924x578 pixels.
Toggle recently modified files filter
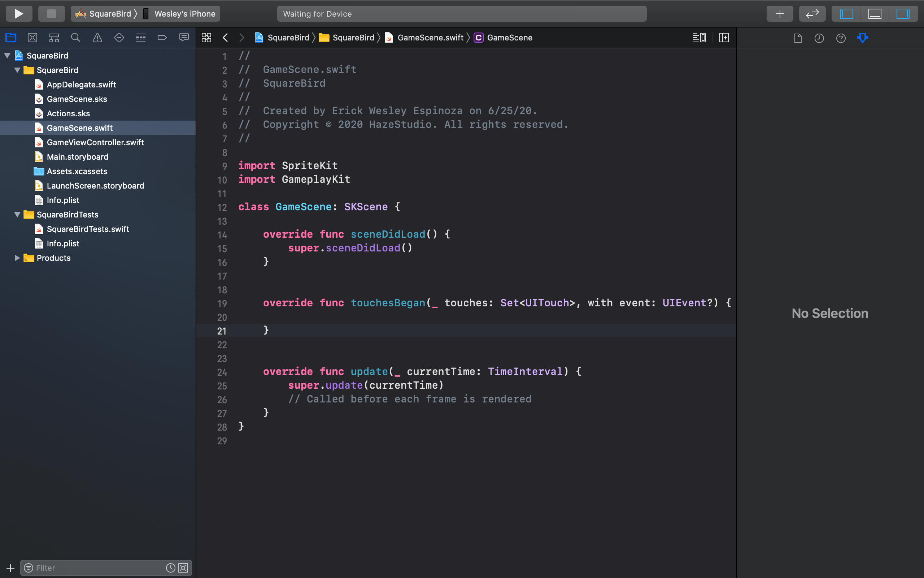[170, 568]
